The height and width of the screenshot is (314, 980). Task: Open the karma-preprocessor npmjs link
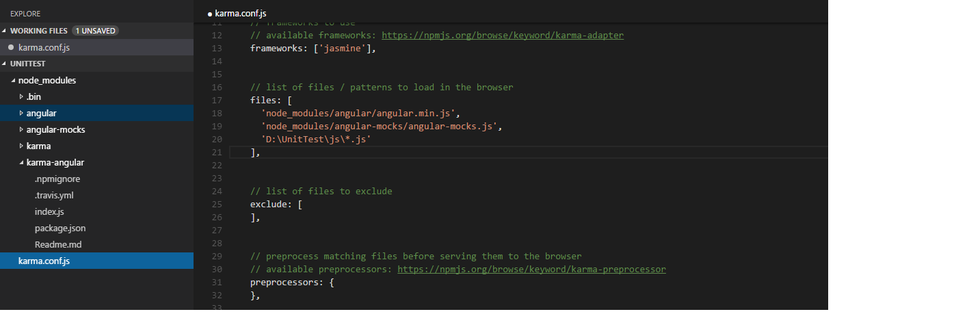coord(531,269)
